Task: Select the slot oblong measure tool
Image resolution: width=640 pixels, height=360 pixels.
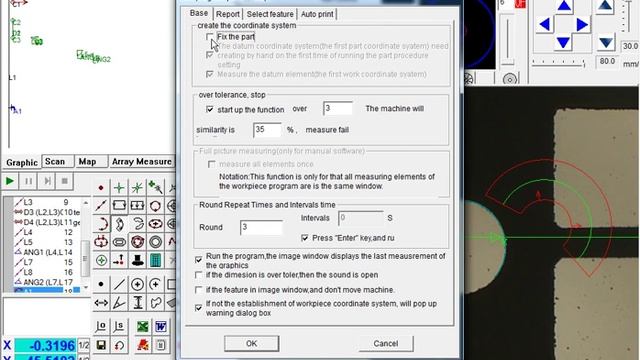Action: click(119, 242)
